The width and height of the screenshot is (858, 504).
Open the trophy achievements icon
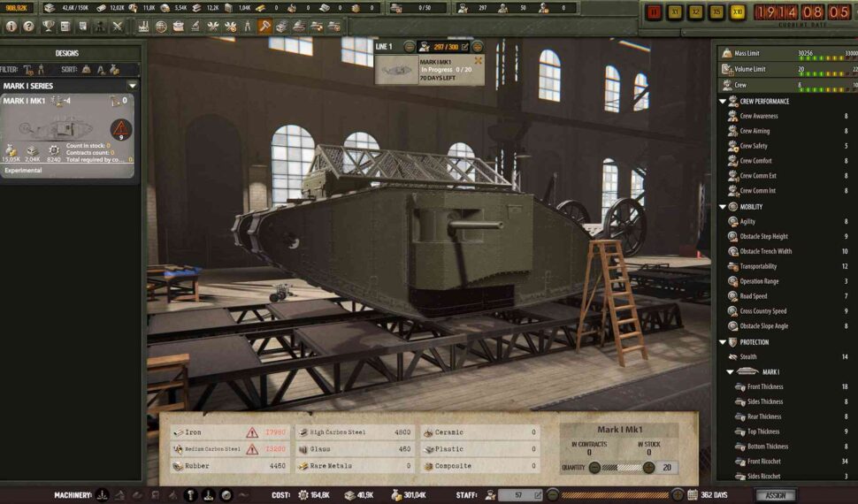pos(48,27)
